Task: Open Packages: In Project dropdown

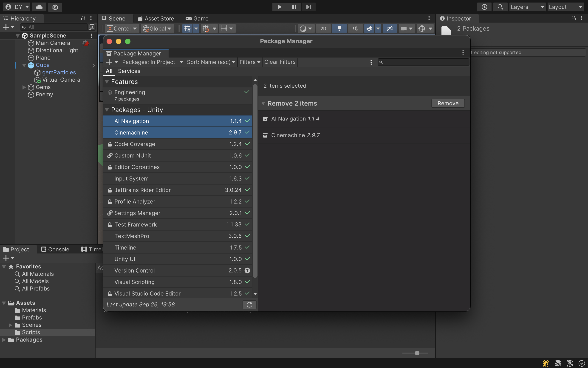Action: coord(152,62)
